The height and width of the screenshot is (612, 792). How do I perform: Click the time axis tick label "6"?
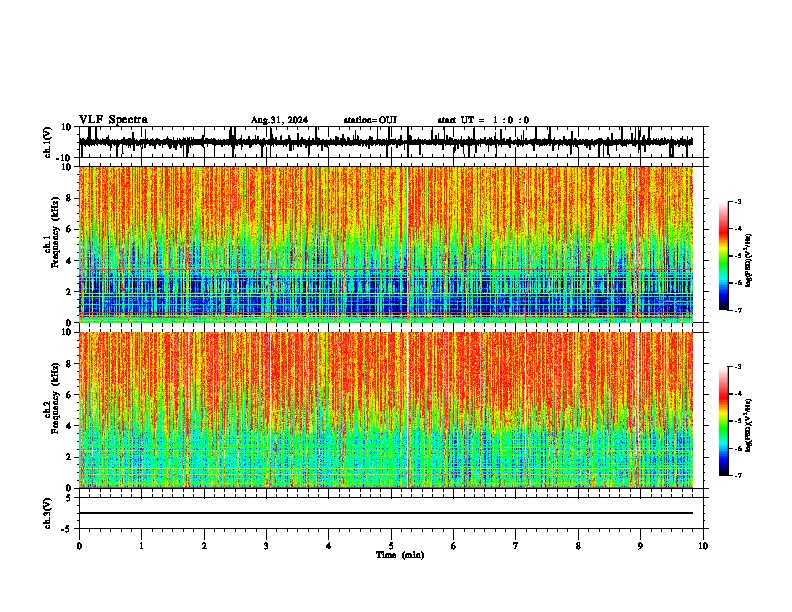click(x=454, y=546)
